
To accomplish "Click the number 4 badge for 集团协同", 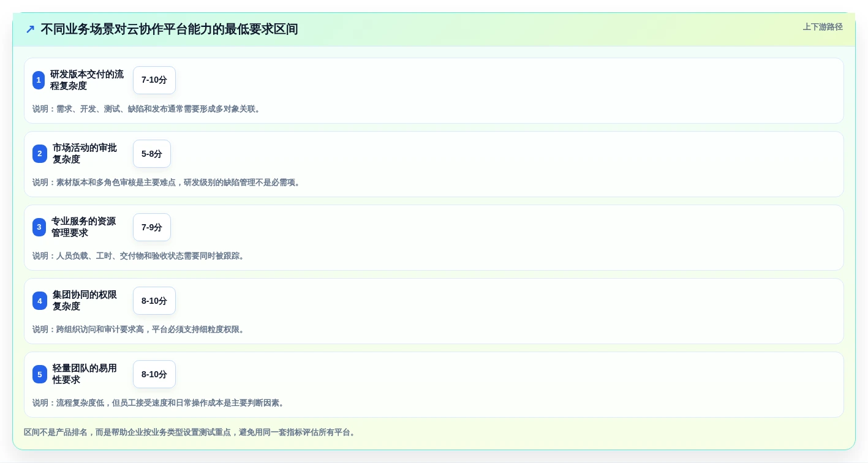I will tap(40, 301).
